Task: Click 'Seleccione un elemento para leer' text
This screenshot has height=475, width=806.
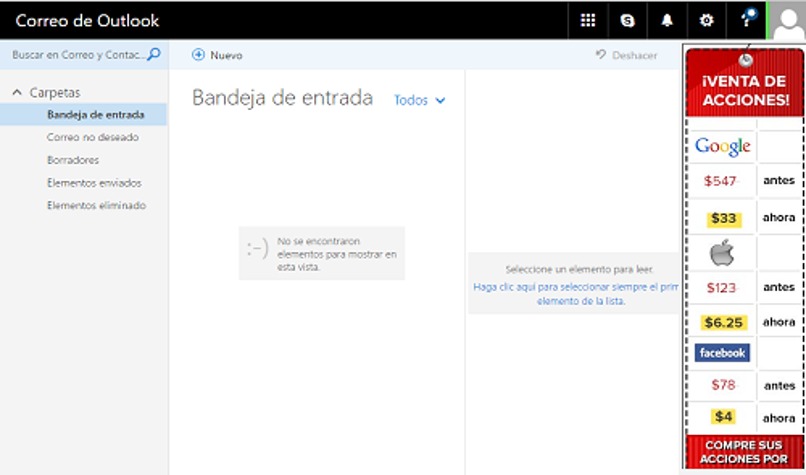Action: click(579, 269)
